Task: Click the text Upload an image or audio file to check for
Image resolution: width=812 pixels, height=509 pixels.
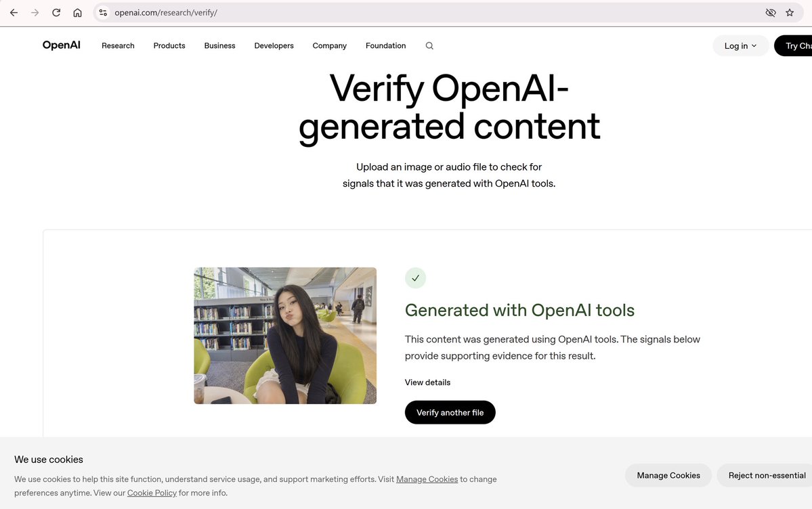Action: [449, 167]
